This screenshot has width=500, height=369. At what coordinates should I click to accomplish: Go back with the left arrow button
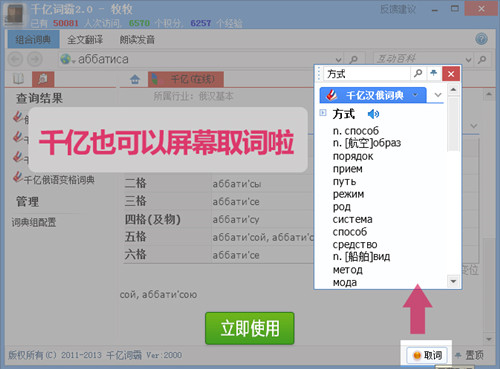point(15,59)
